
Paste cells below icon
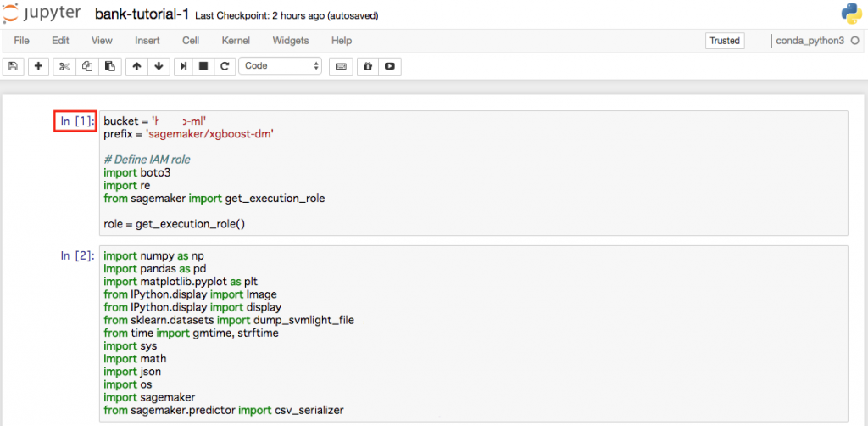(x=108, y=66)
